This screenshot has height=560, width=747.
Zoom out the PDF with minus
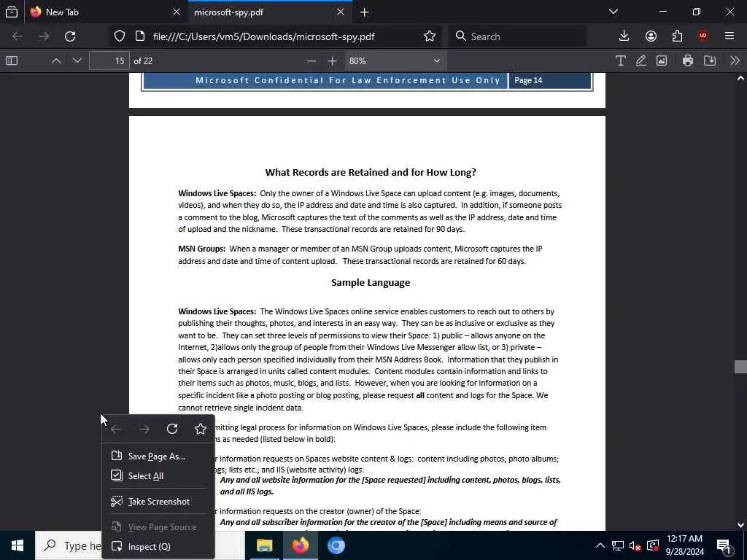(x=311, y=61)
